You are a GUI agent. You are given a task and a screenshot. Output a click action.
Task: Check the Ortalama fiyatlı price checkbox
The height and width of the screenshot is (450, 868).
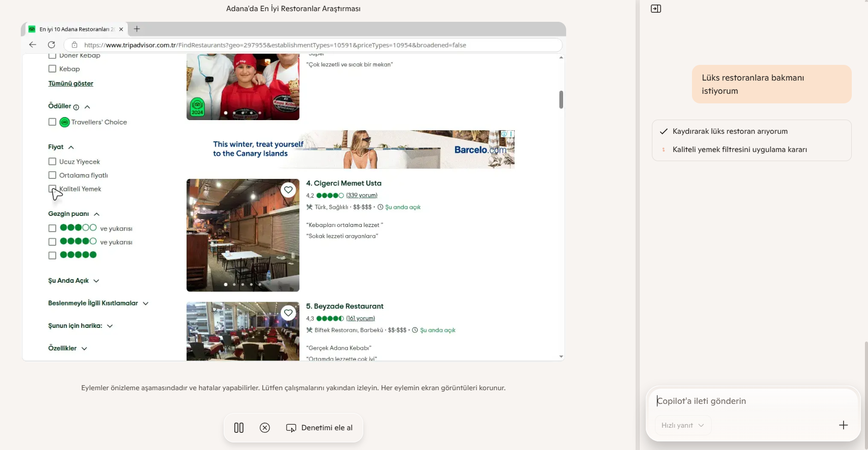(52, 175)
